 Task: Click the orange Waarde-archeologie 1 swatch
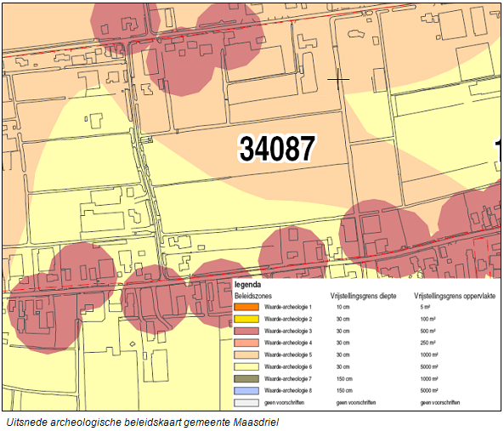[246, 307]
